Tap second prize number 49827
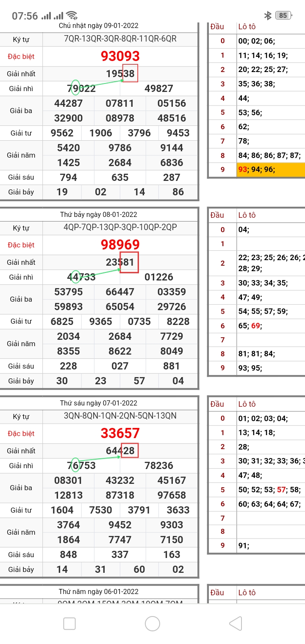This screenshot has width=305, height=644. pos(159,89)
